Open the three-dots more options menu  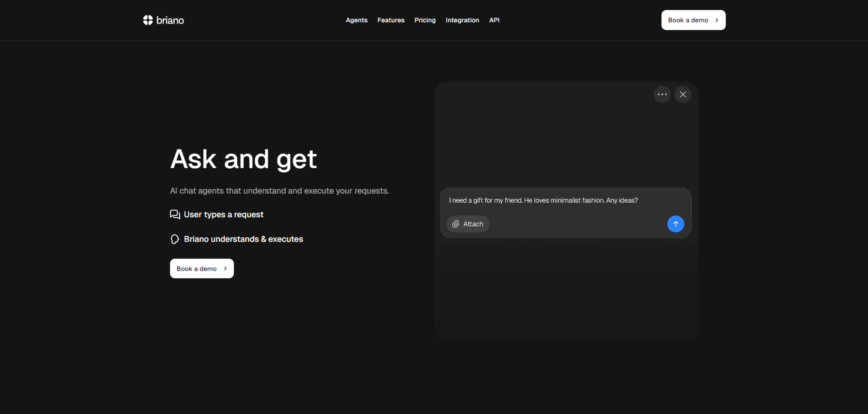tap(662, 95)
